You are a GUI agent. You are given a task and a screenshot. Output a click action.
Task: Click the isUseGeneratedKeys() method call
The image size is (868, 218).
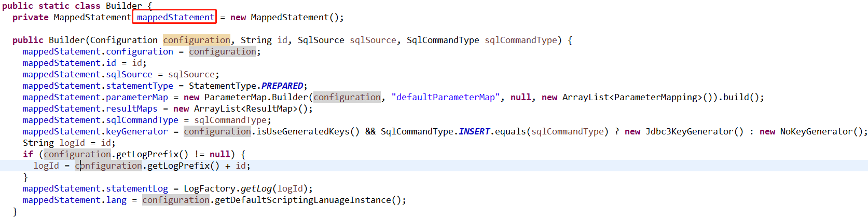click(x=308, y=131)
